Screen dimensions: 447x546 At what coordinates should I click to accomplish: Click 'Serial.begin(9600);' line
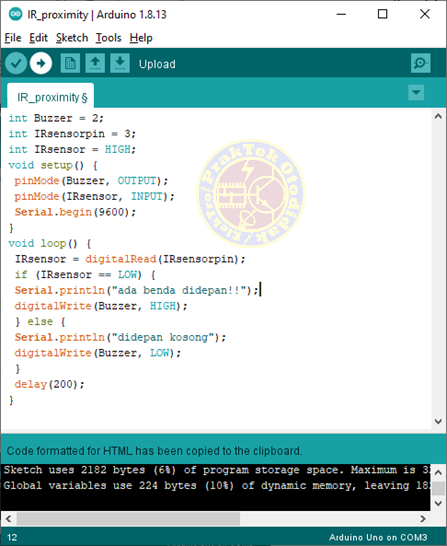pyautogui.click(x=75, y=212)
